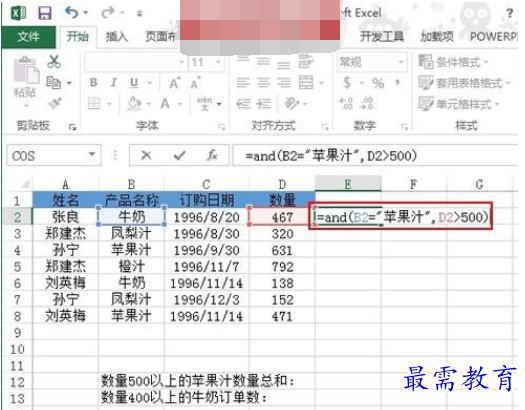Click the phonetic guide wén icon
The width and height of the screenshot is (525, 410).
pyautogui.click(x=204, y=104)
